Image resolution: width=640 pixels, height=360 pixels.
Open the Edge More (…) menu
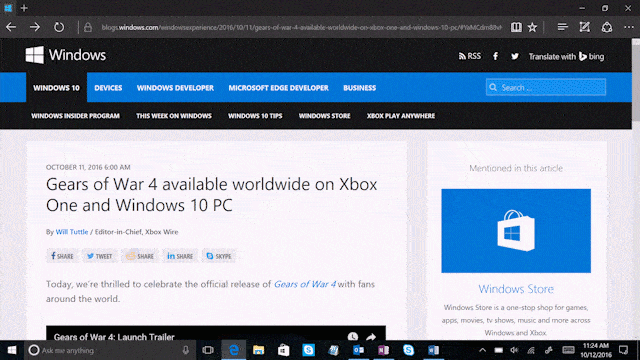click(629, 27)
